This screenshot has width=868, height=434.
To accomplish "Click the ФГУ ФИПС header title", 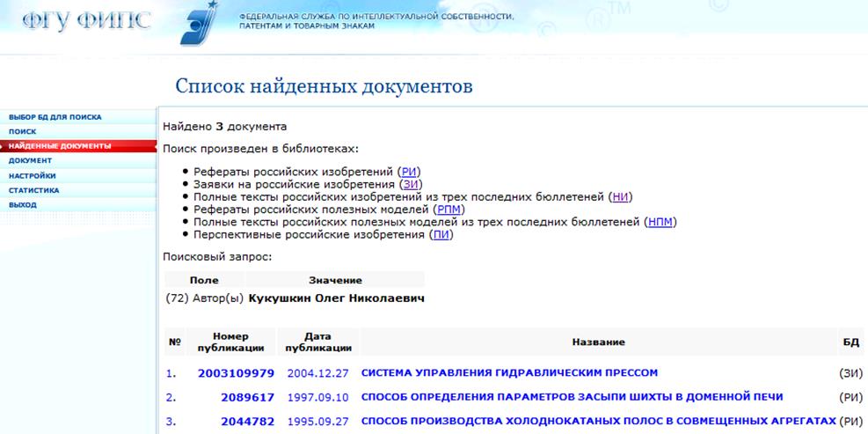I will pos(87,20).
